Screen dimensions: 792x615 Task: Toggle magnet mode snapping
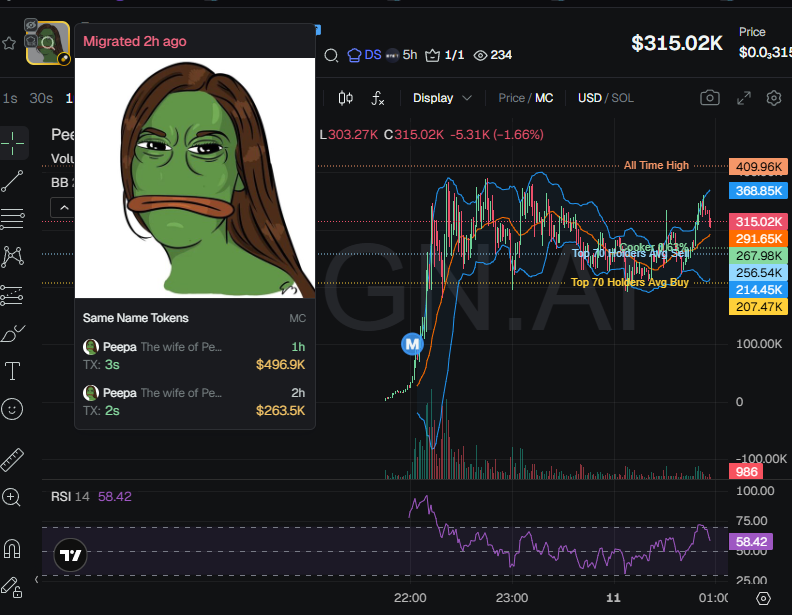(12, 548)
